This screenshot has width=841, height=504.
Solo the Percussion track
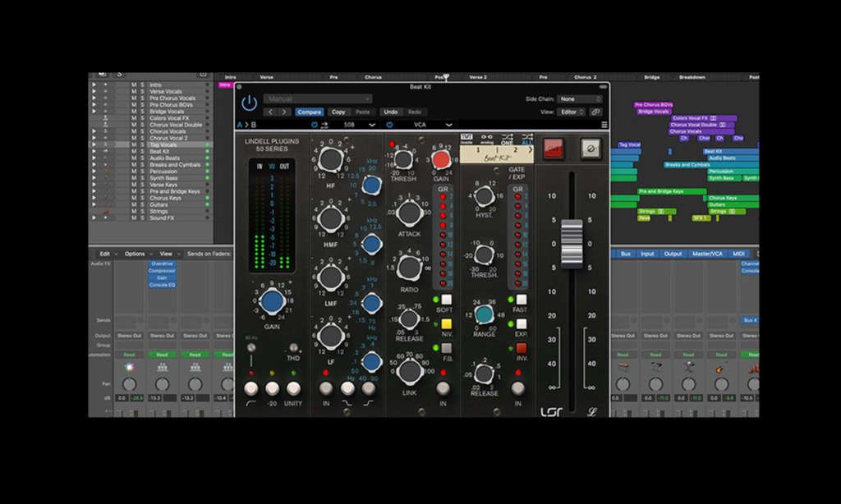pyautogui.click(x=142, y=171)
